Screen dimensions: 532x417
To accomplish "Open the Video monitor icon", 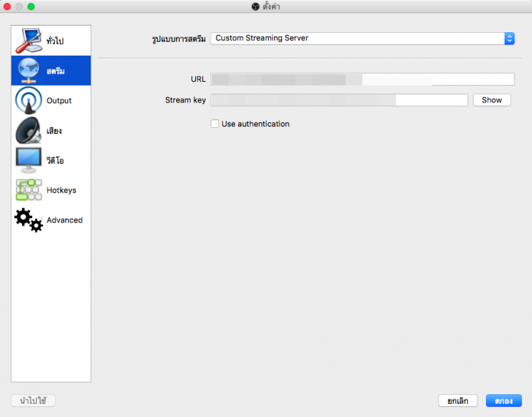I will (28, 160).
